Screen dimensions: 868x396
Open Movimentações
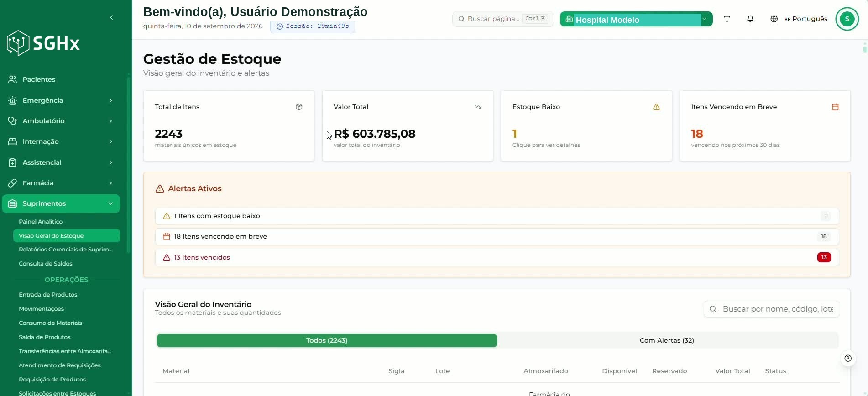tap(41, 309)
